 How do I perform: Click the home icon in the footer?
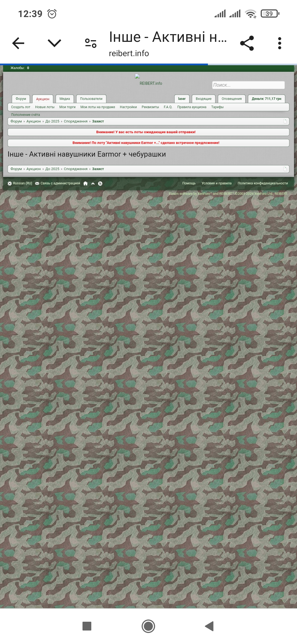86,184
